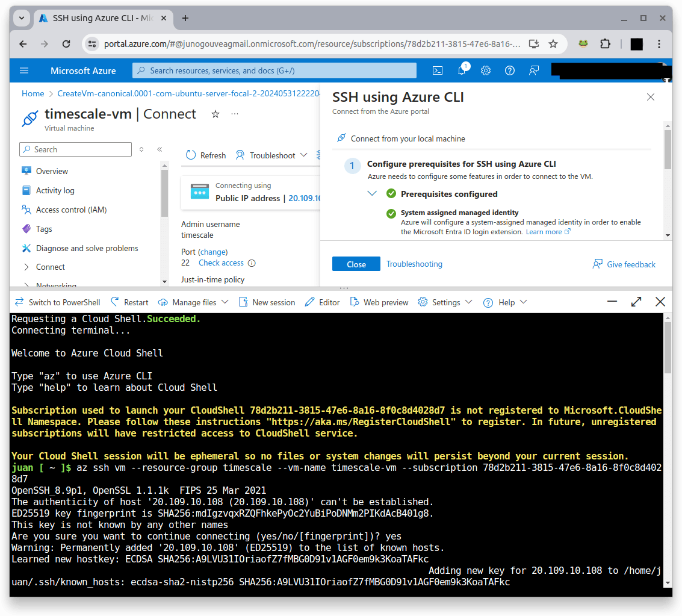Select Activity log in the sidebar
The width and height of the screenshot is (682, 616).
(55, 190)
